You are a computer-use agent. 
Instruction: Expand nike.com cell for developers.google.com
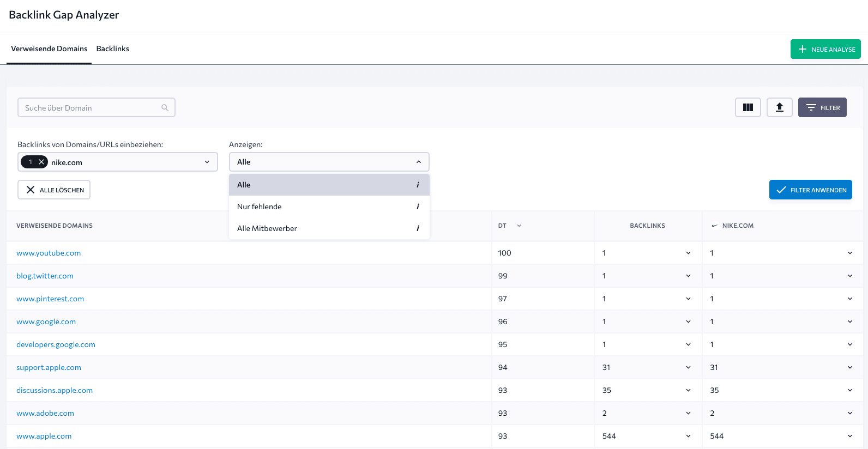[x=850, y=344]
